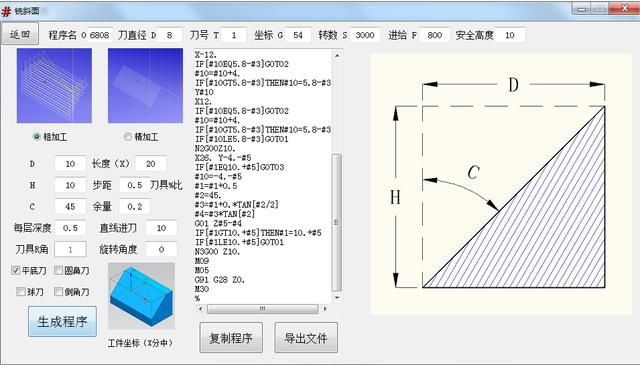The width and height of the screenshot is (640, 365).
Task: Click the 导出文件 export file button
Action: click(306, 338)
